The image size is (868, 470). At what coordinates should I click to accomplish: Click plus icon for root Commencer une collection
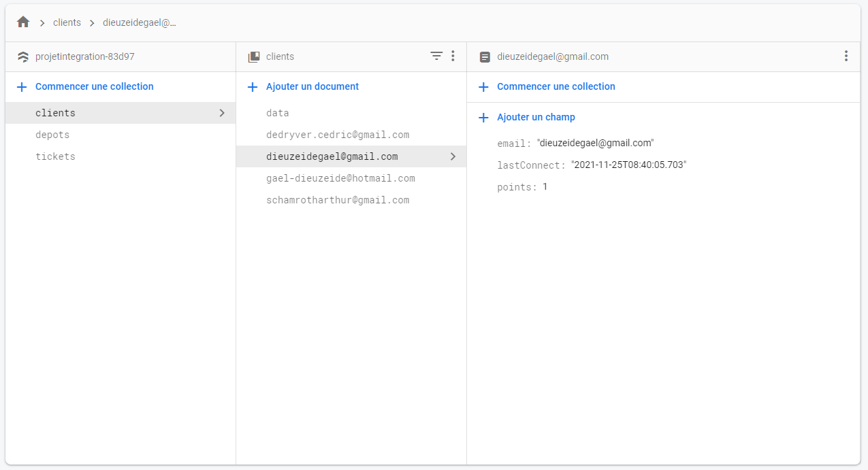[22, 87]
